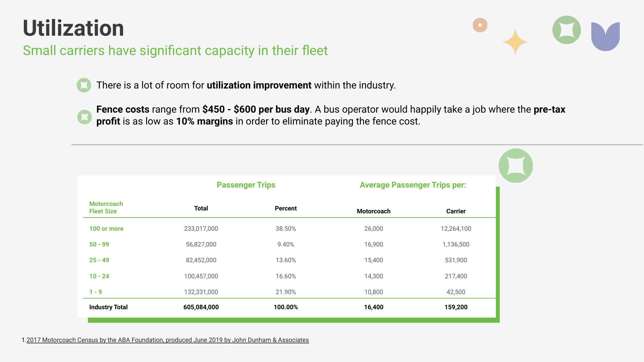
Task: Open the 2017 Motorcoach Census footnote link
Action: (x=168, y=340)
